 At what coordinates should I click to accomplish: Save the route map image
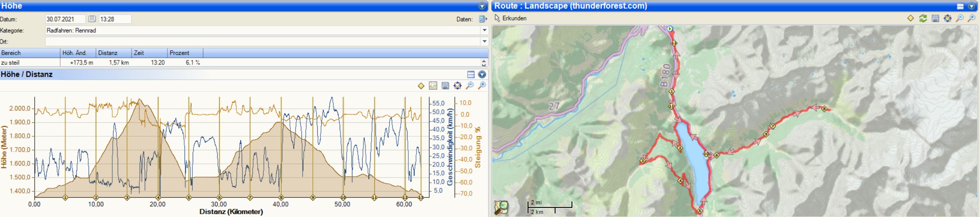(x=935, y=18)
